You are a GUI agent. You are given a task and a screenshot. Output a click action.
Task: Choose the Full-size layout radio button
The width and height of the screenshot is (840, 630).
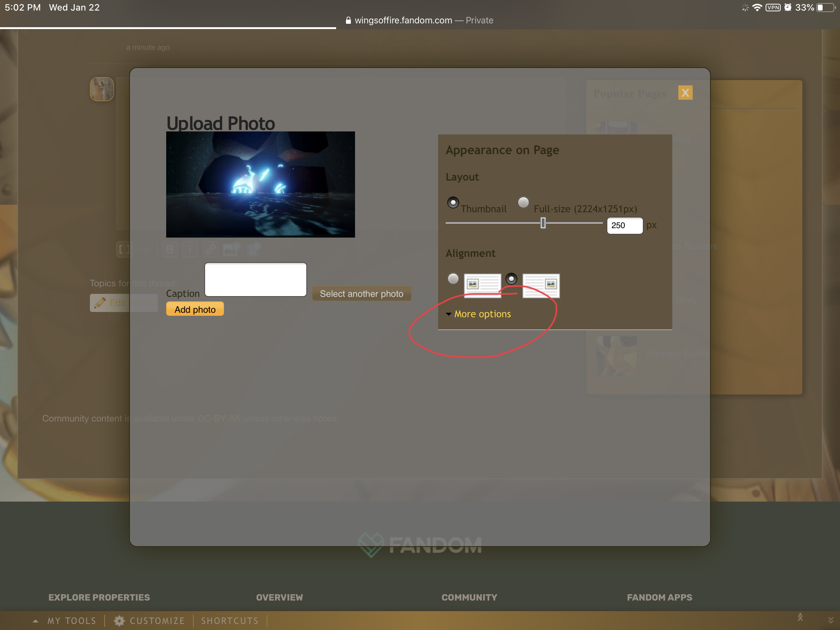pyautogui.click(x=523, y=202)
